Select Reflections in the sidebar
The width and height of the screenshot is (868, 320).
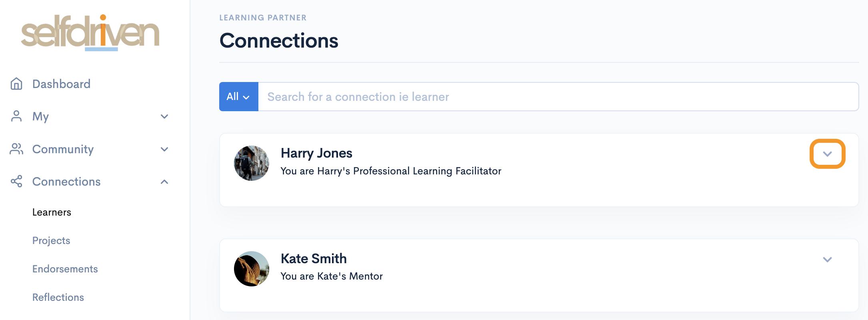click(58, 298)
